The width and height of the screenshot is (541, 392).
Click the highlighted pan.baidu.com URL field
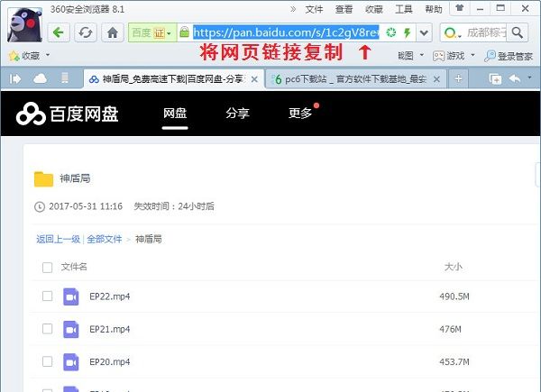286,32
